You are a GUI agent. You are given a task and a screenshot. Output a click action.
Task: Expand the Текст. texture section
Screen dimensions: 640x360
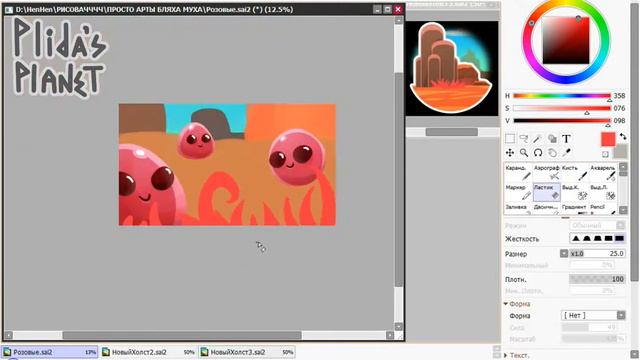506,356
